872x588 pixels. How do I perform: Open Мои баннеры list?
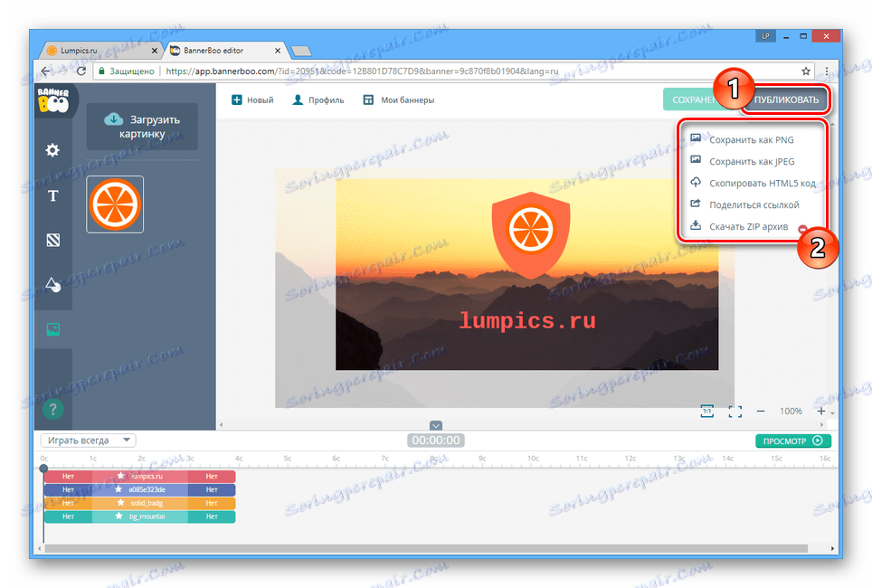pyautogui.click(x=399, y=100)
